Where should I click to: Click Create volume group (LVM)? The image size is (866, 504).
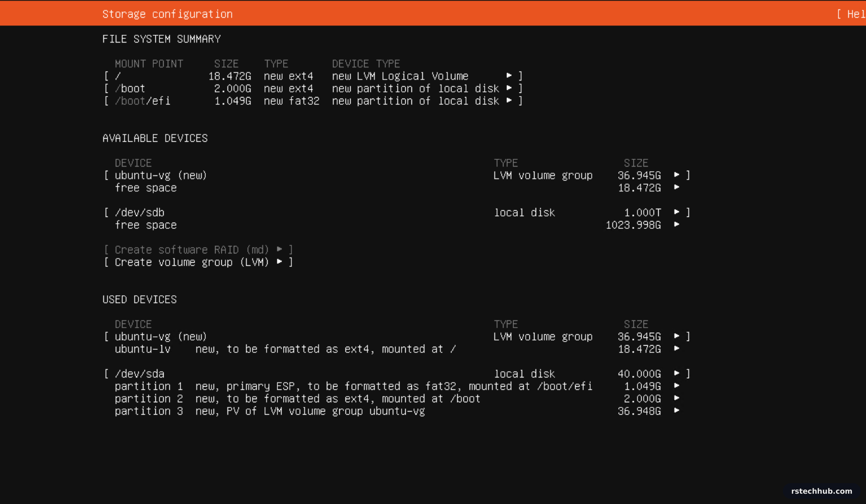click(x=198, y=262)
